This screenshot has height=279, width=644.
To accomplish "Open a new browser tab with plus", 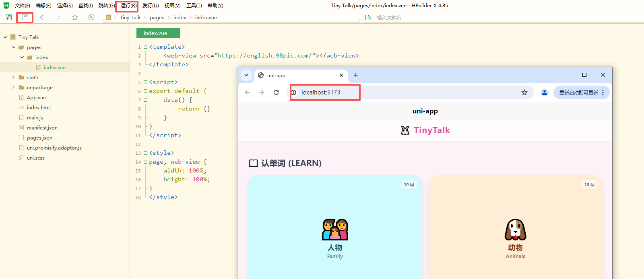I will pos(356,75).
